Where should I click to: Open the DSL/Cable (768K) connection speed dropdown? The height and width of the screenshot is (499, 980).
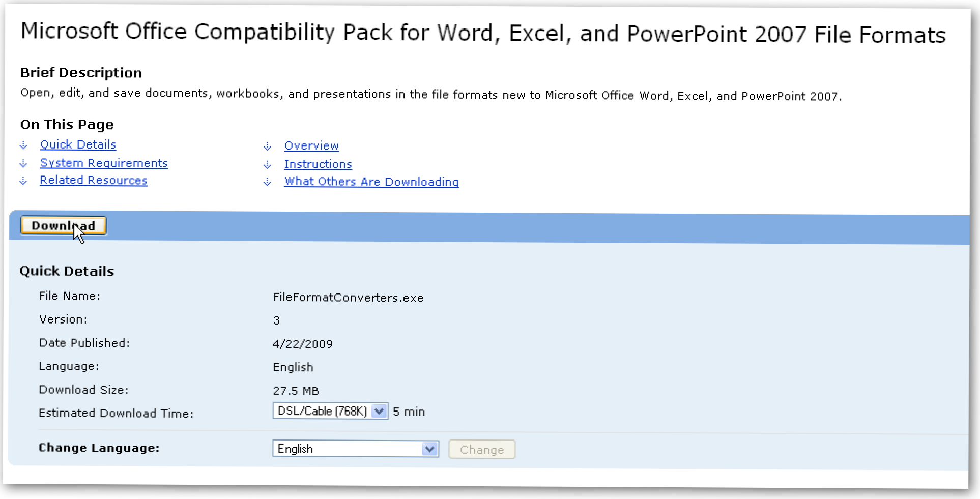pyautogui.click(x=330, y=411)
